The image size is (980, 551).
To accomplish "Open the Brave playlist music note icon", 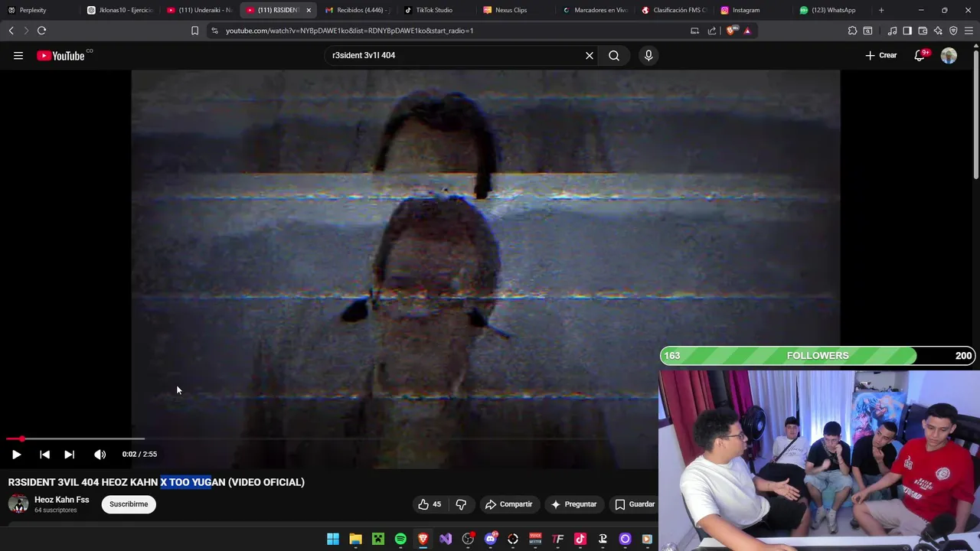I will point(892,31).
